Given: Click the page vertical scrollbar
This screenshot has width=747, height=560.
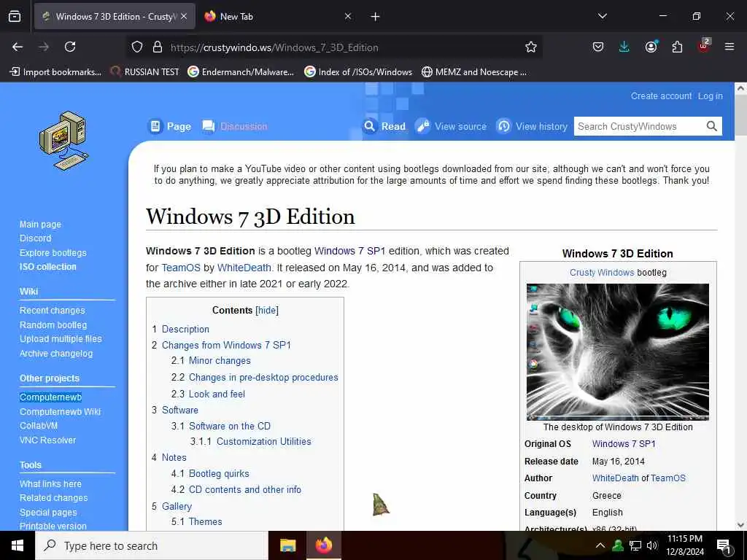Looking at the screenshot, I should tap(741, 305).
